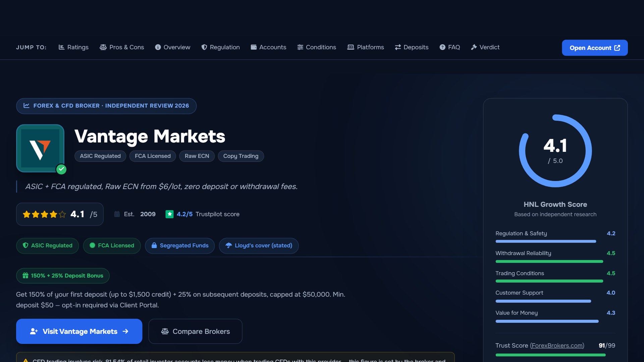The height and width of the screenshot is (362, 644).
Task: Click the shield icon on ASIC Regulated badge
Action: point(25,245)
